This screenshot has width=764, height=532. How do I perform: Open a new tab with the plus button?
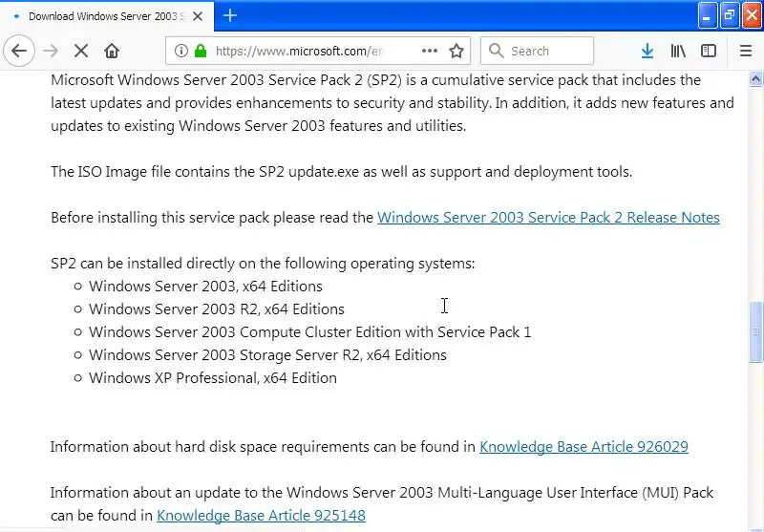click(230, 16)
